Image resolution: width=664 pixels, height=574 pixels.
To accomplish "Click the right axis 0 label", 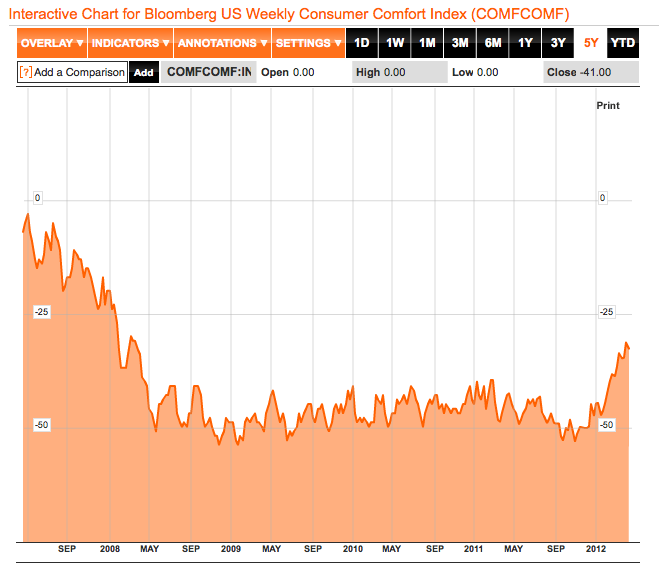I will (x=603, y=198).
